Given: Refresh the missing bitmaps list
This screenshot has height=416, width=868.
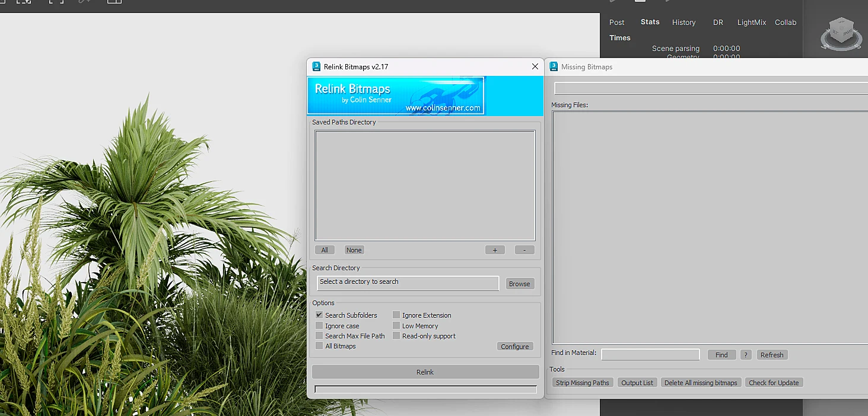Looking at the screenshot, I should coord(772,355).
